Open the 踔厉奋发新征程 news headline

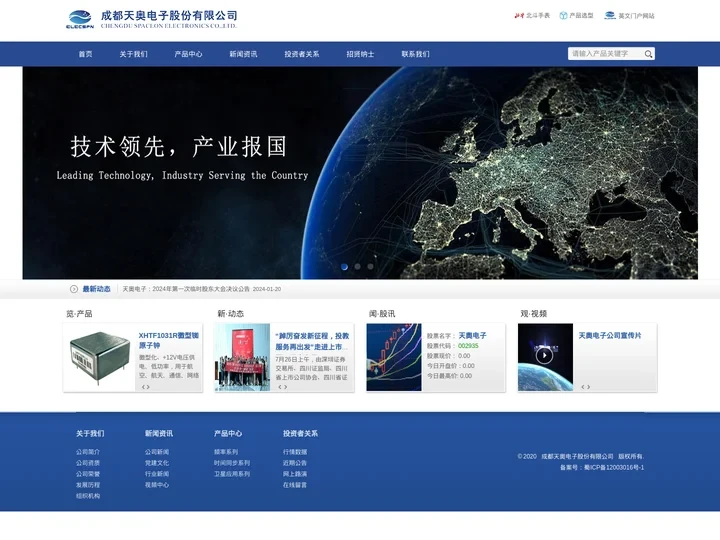(312, 341)
